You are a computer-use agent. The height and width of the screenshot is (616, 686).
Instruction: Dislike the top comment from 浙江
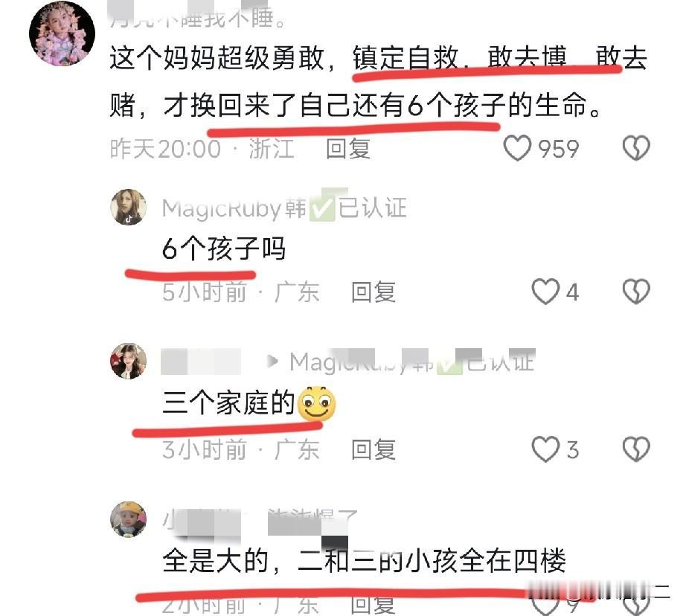point(636,148)
